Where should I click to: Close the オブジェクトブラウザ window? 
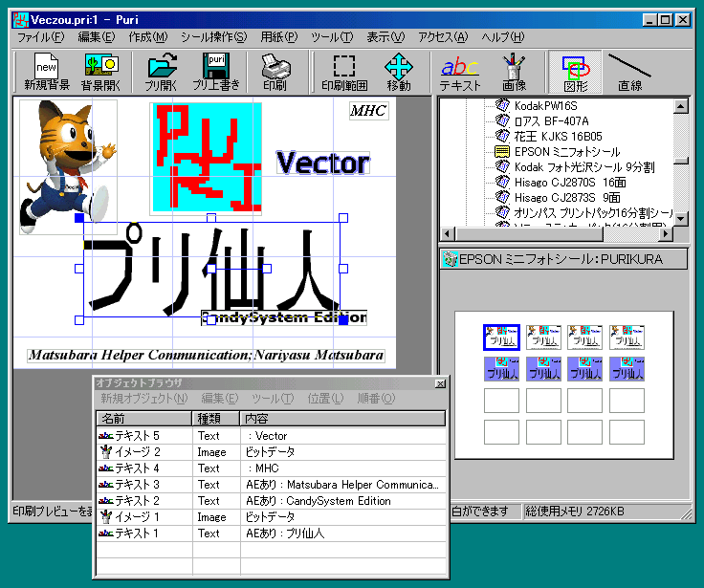coord(440,383)
